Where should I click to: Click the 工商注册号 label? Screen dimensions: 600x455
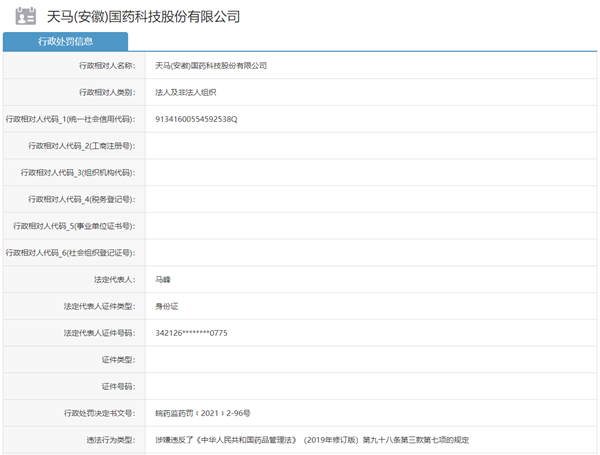tap(82, 146)
